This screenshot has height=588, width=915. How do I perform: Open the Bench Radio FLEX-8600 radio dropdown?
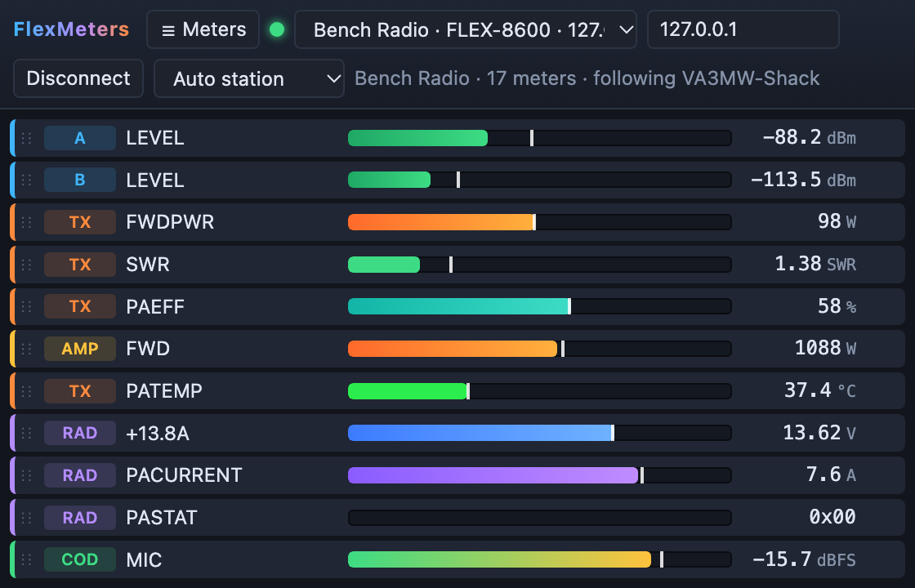[x=466, y=29]
